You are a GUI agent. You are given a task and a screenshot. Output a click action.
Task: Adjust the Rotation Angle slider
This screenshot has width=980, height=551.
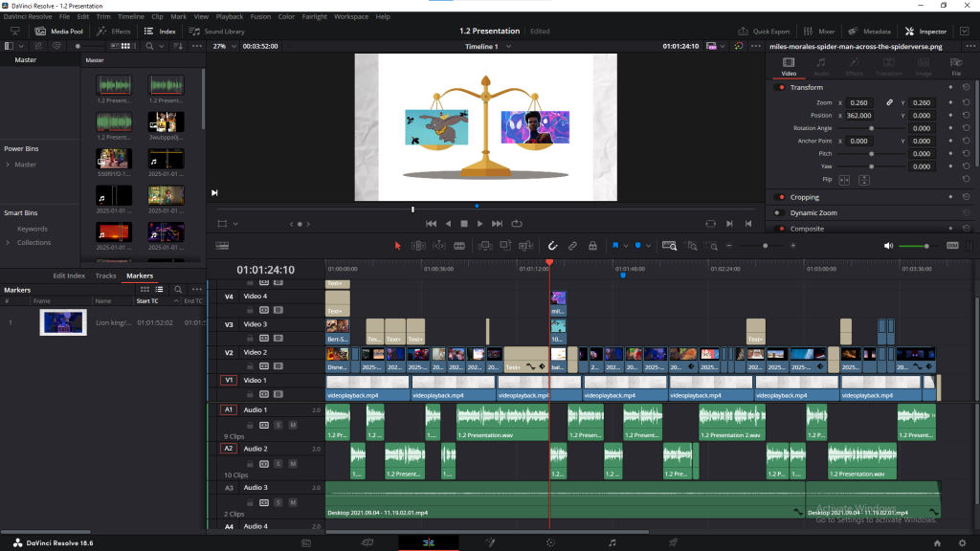pos(871,128)
